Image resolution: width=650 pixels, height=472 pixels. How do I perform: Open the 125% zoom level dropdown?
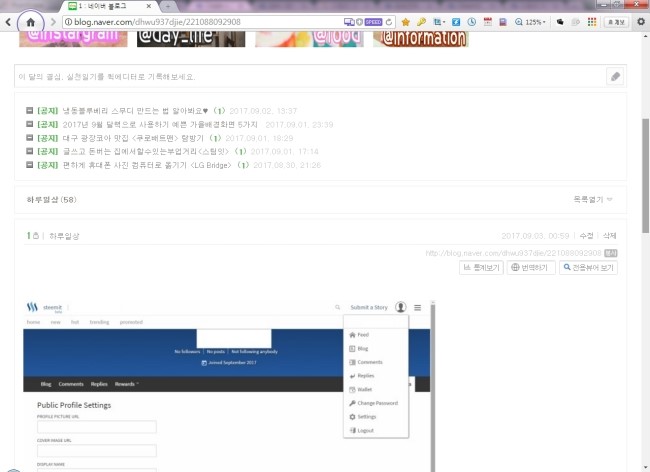[x=533, y=21]
